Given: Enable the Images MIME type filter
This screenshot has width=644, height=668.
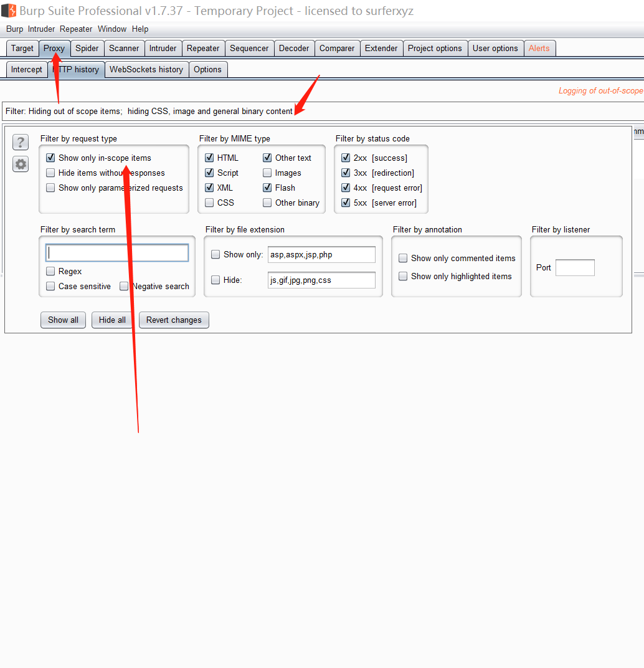Looking at the screenshot, I should coord(267,173).
